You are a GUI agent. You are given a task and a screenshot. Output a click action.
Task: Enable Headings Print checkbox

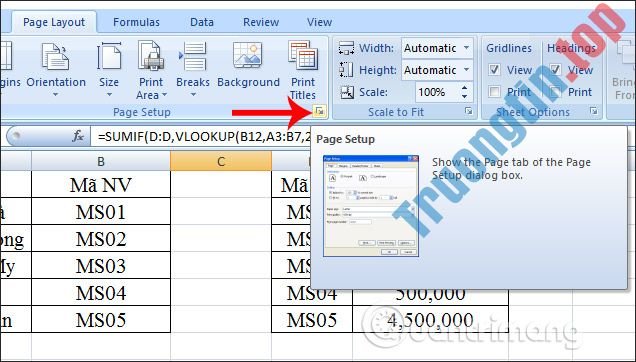click(x=556, y=92)
